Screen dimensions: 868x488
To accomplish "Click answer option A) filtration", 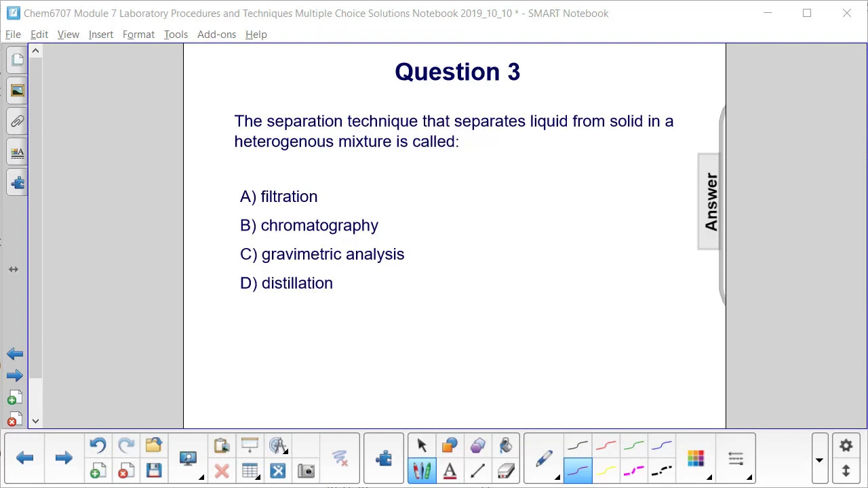I will point(279,197).
